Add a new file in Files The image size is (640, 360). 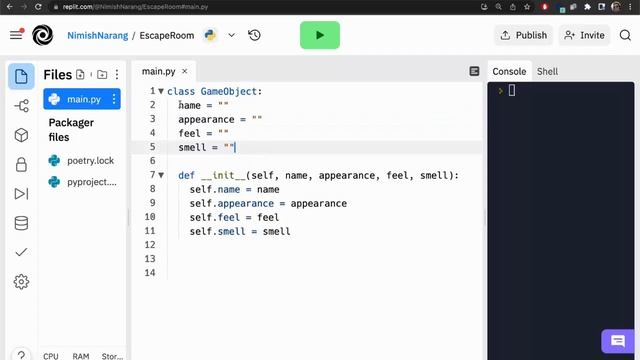click(x=80, y=74)
